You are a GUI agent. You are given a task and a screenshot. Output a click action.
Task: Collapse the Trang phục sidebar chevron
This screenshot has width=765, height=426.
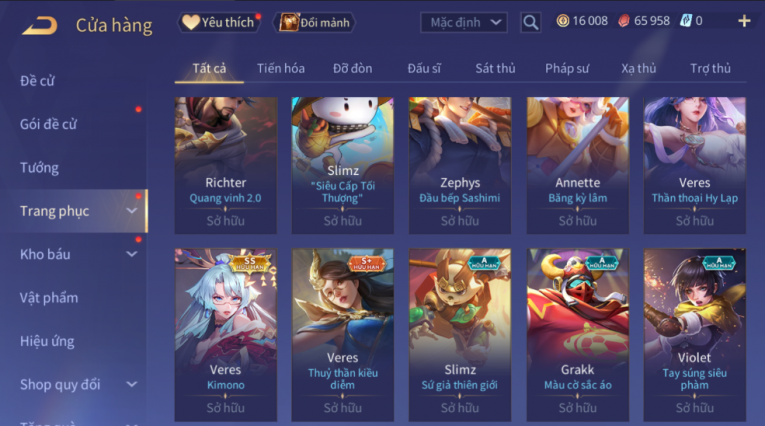click(132, 211)
